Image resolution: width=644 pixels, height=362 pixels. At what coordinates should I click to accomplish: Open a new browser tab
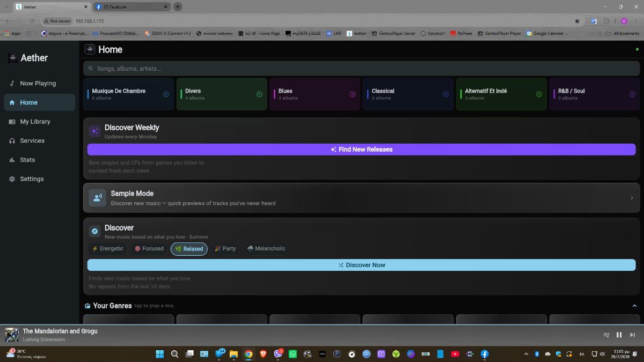click(x=178, y=7)
